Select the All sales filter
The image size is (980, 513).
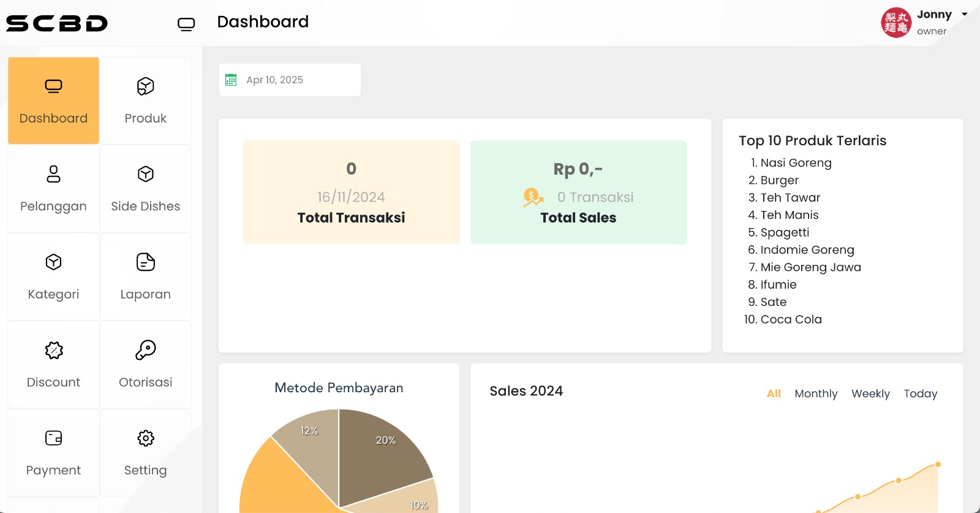pos(774,393)
